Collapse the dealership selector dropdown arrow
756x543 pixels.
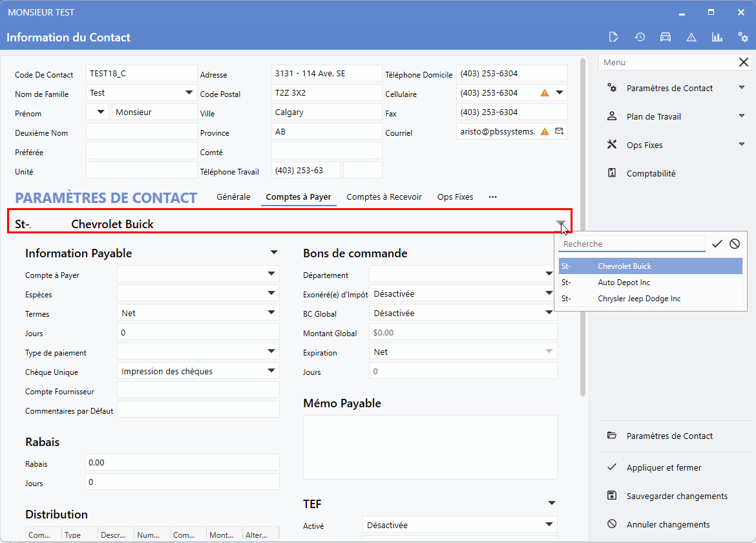[x=560, y=224]
